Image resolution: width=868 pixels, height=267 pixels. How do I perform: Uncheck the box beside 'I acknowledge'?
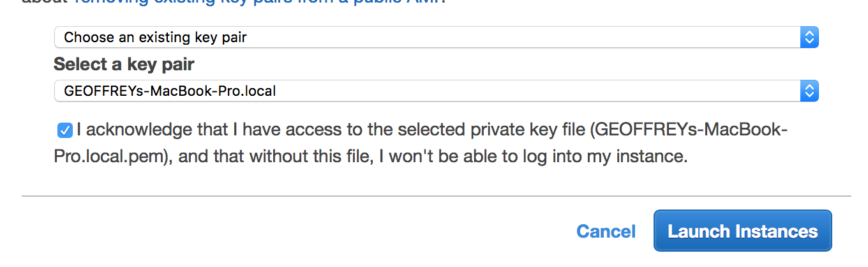tap(64, 131)
